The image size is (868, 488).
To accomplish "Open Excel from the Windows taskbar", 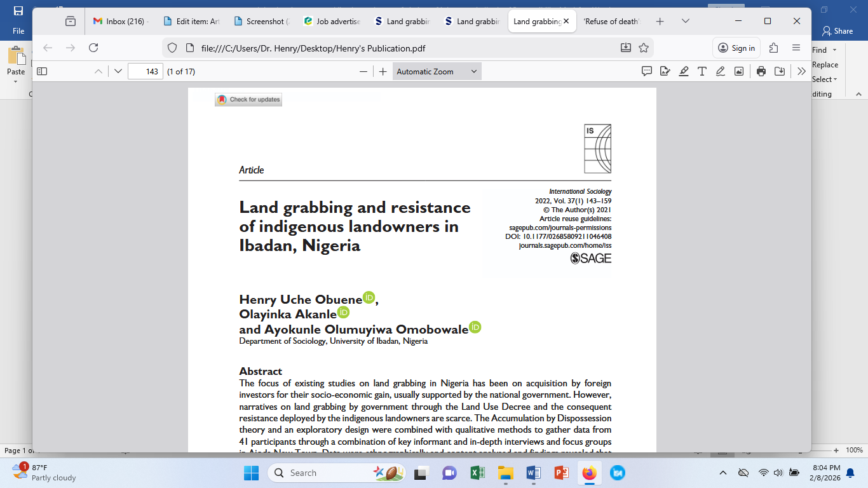I will click(477, 473).
